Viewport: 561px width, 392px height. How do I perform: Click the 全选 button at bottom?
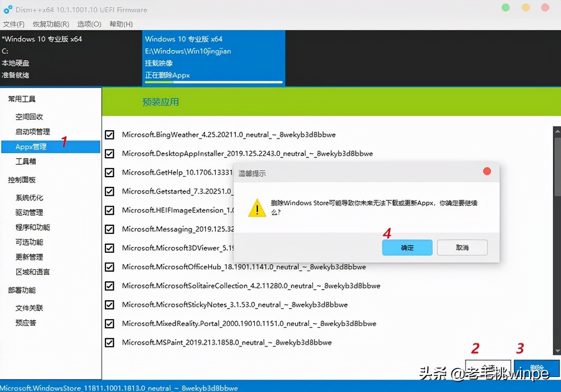(488, 369)
